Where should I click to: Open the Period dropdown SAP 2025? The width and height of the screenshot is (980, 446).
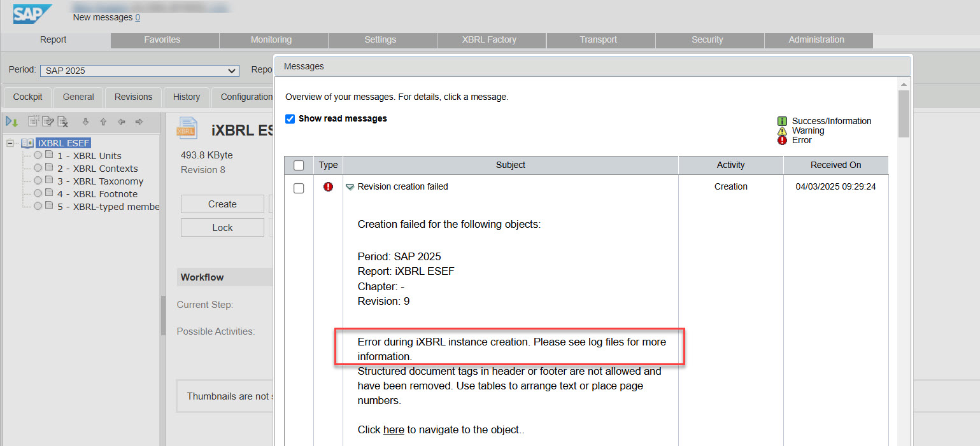tap(139, 71)
